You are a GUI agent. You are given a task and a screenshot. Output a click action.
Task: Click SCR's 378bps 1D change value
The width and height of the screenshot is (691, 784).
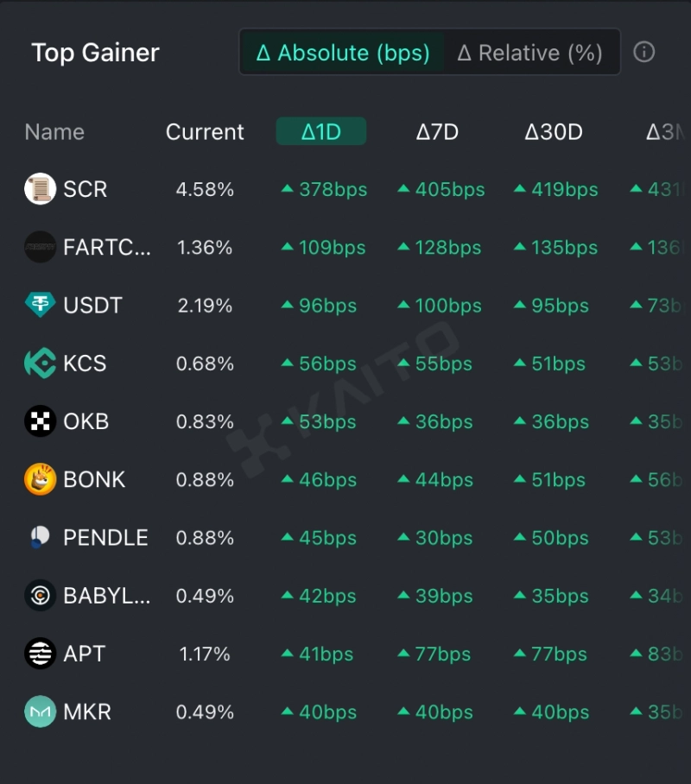click(x=325, y=190)
